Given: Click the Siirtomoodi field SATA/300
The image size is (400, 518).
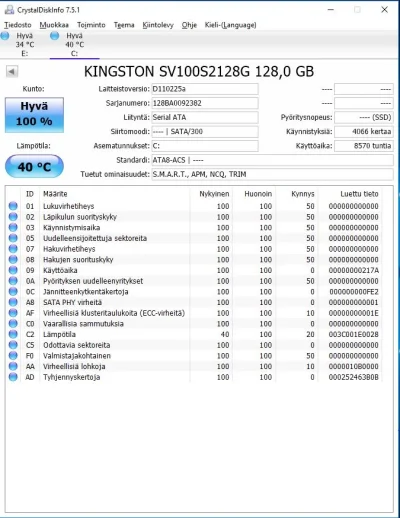Looking at the screenshot, I should click(x=205, y=132).
